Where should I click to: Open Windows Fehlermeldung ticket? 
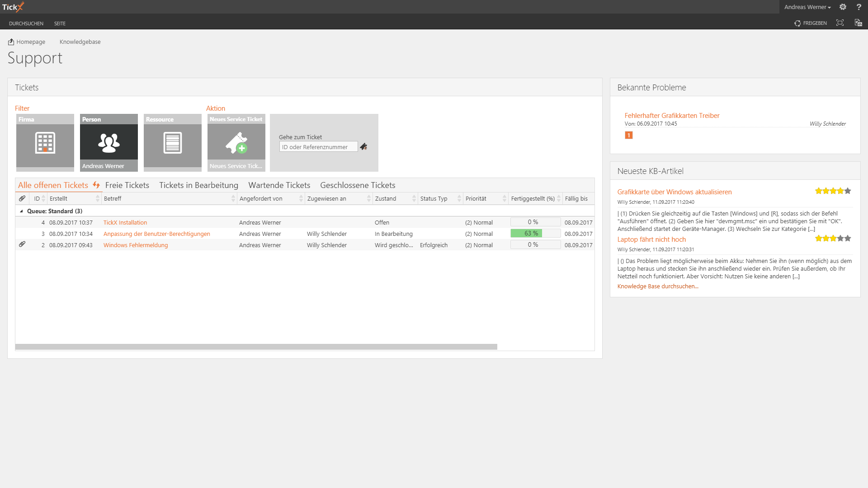(x=136, y=245)
